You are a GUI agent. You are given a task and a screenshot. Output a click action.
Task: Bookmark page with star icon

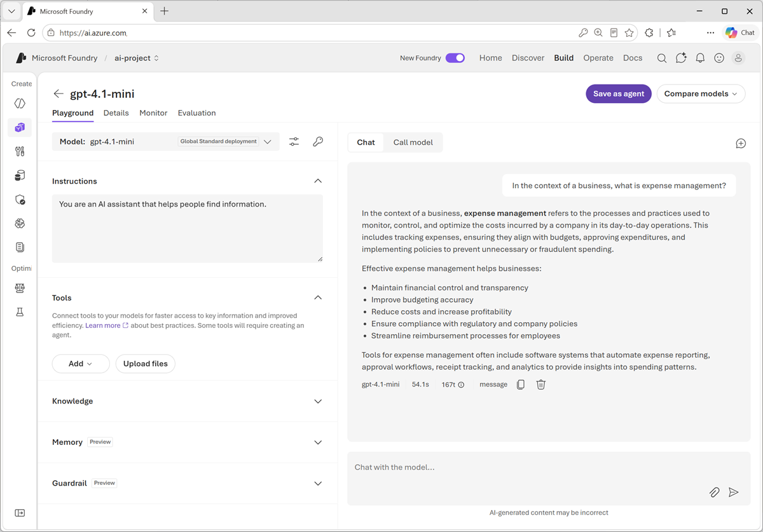click(x=629, y=32)
